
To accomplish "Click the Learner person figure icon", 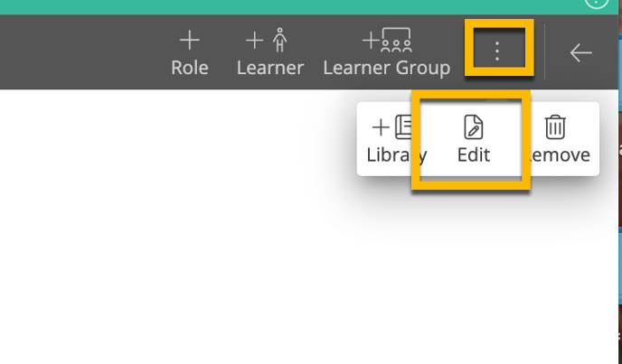I will point(279,40).
